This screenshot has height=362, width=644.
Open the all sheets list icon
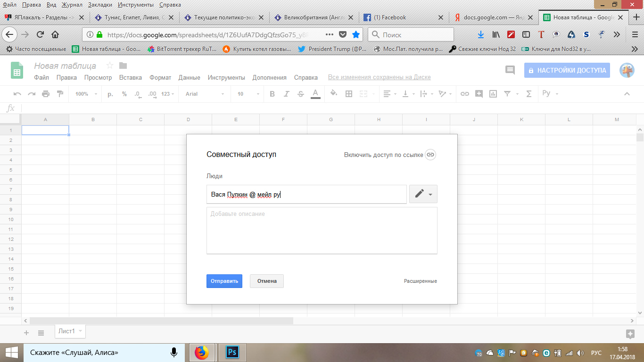click(41, 333)
